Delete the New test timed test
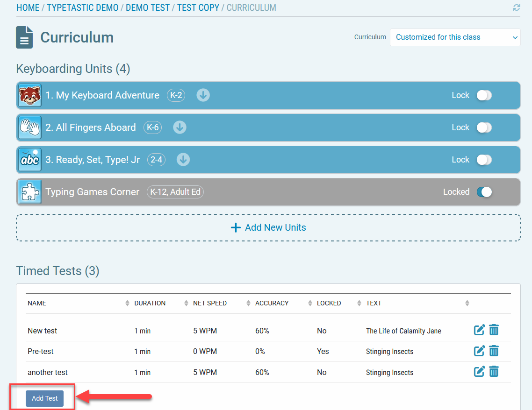Viewport: 532px width, 410px height. [x=494, y=330]
